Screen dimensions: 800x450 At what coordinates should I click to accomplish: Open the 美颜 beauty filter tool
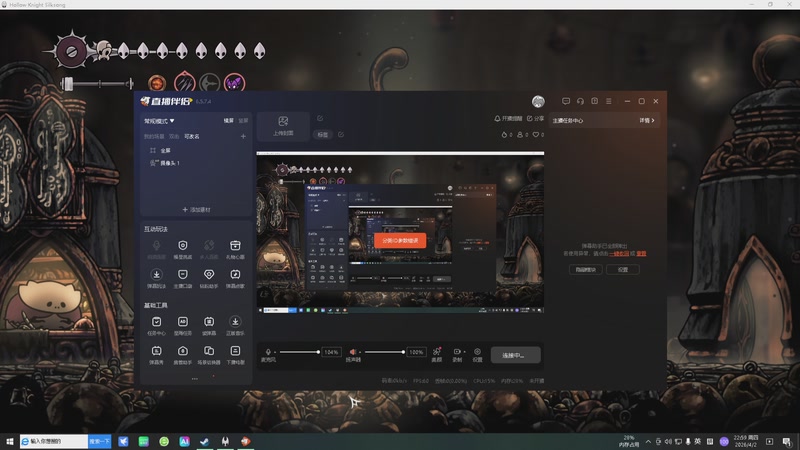(437, 355)
